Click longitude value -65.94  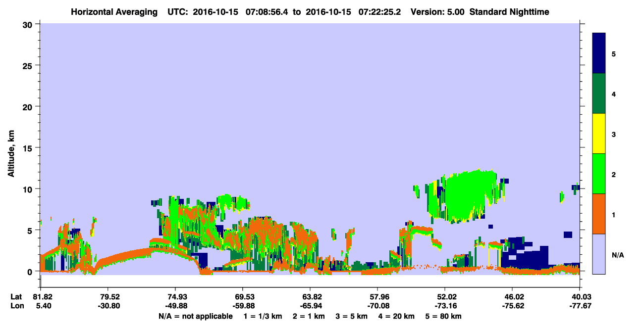tap(310, 306)
